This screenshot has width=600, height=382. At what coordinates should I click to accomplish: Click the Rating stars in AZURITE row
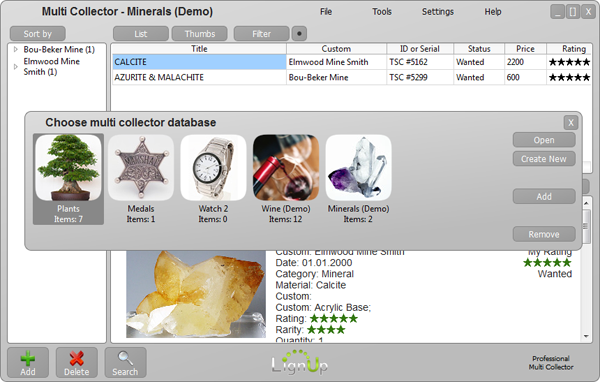(569, 77)
